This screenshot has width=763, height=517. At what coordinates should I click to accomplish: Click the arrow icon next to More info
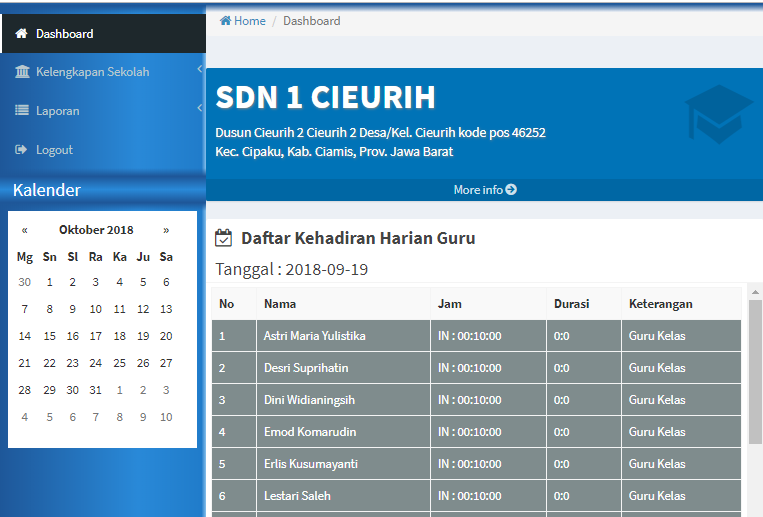(511, 189)
